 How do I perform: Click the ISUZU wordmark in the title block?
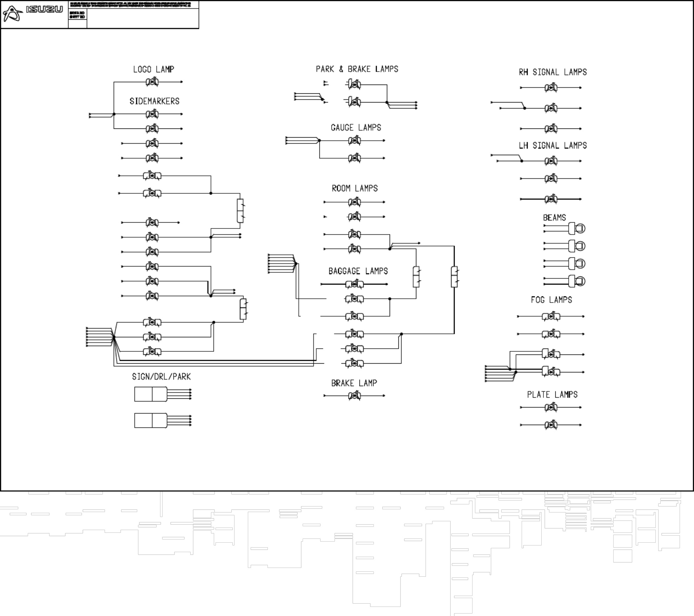point(44,9)
